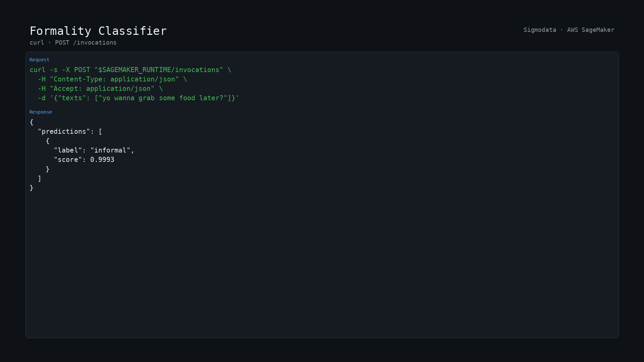The image size is (644, 362).
Task: Click the opening brace of the response
Action: [32, 122]
